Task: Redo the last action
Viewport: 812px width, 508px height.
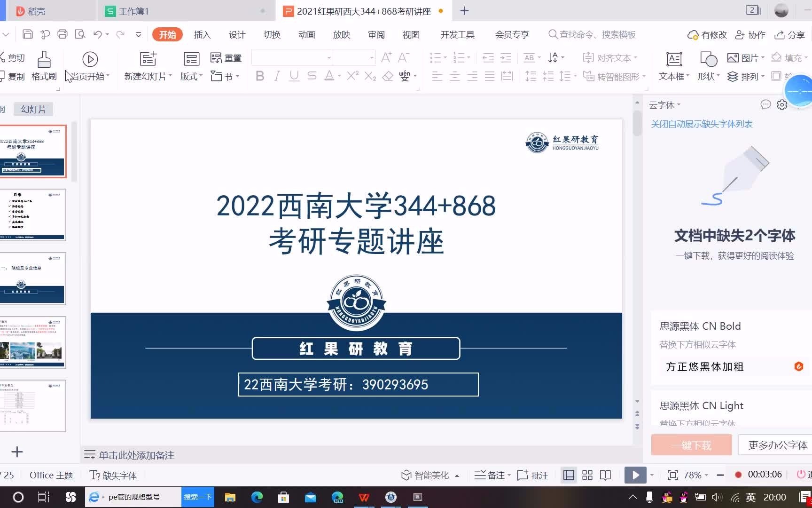Action: pyautogui.click(x=120, y=34)
